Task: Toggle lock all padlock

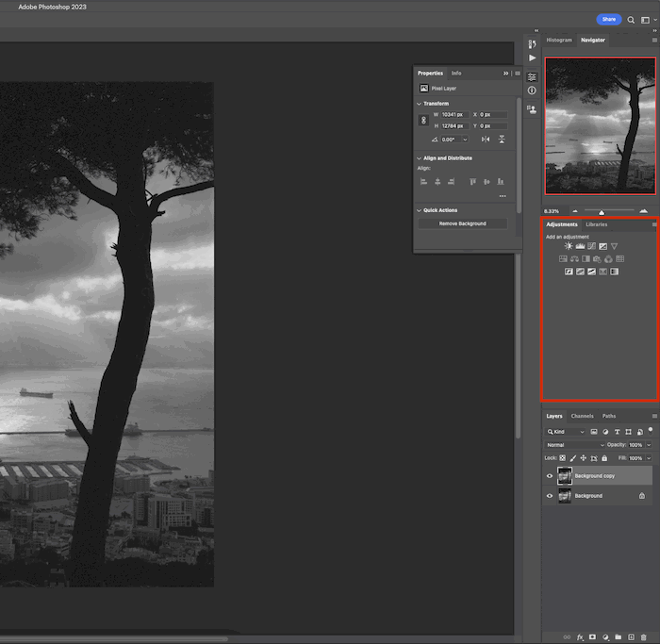Action: [x=604, y=458]
